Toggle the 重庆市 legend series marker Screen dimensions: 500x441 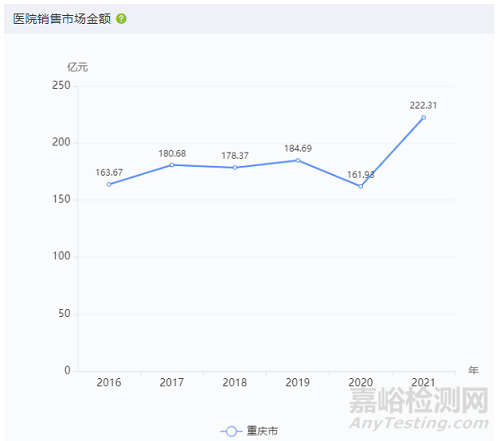point(231,431)
